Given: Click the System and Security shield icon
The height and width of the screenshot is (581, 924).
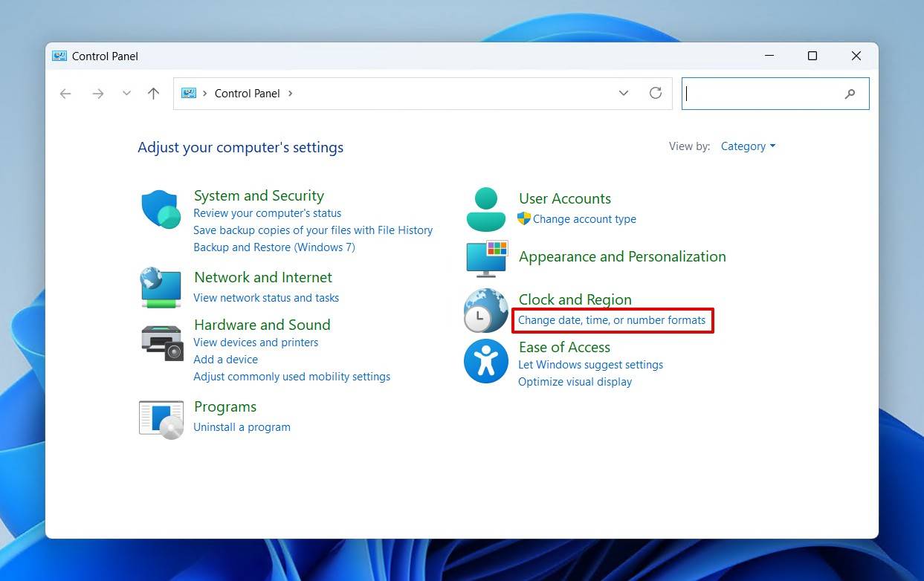Looking at the screenshot, I should [x=161, y=210].
